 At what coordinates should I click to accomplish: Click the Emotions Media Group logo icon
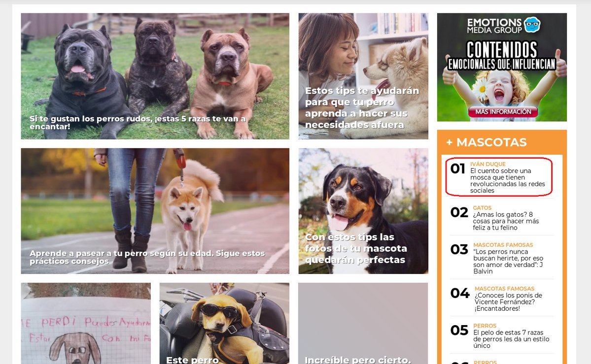(532, 25)
